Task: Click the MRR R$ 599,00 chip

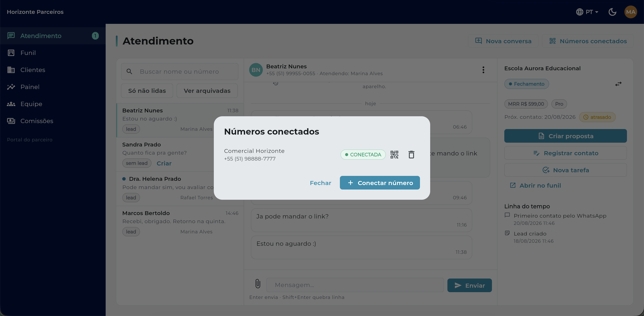Action: (x=526, y=104)
